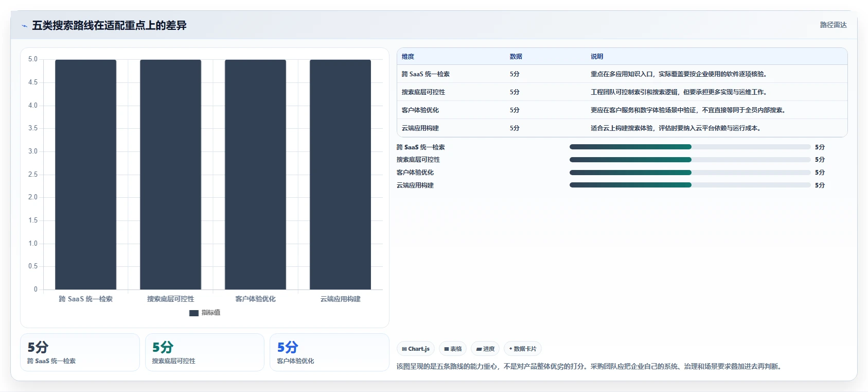Click the 跨 SaaS 统一检索 x-axis label
This screenshot has width=868, height=392.
[x=85, y=299]
